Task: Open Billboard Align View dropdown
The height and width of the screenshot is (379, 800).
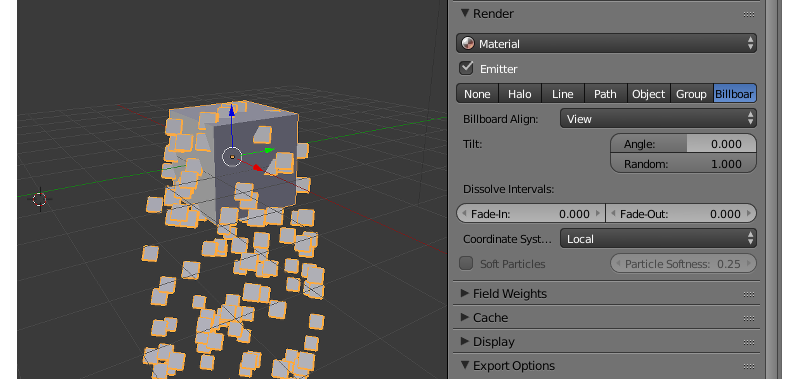Action: point(658,119)
